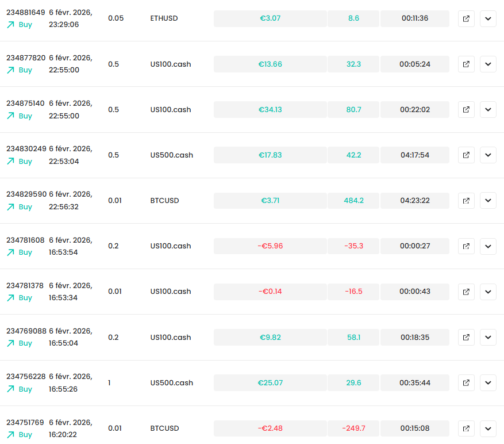Click the -€5.96 loss cell

pos(270,246)
